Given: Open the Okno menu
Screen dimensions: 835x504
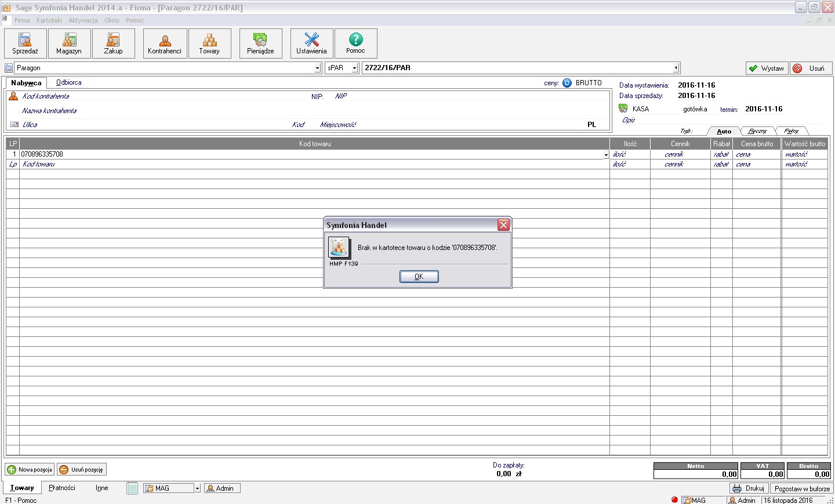Looking at the screenshot, I should click(112, 20).
